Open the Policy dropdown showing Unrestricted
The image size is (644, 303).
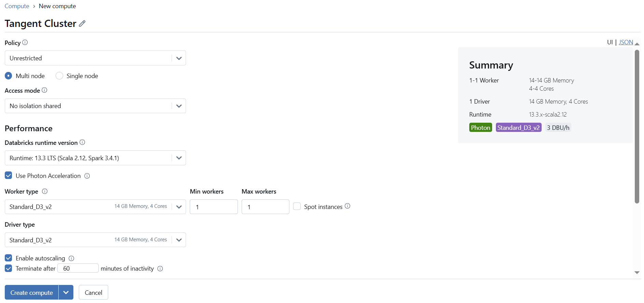[95, 58]
